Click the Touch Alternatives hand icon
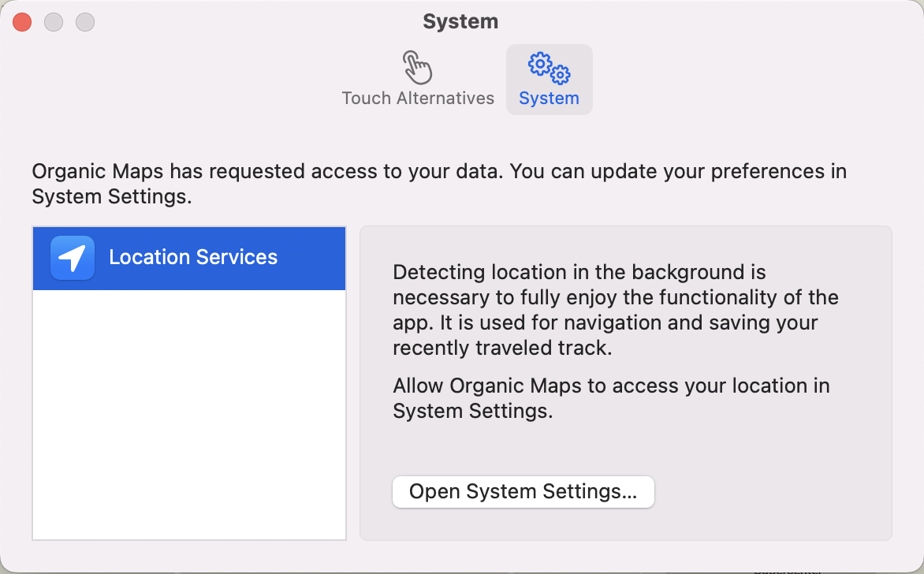 click(417, 68)
